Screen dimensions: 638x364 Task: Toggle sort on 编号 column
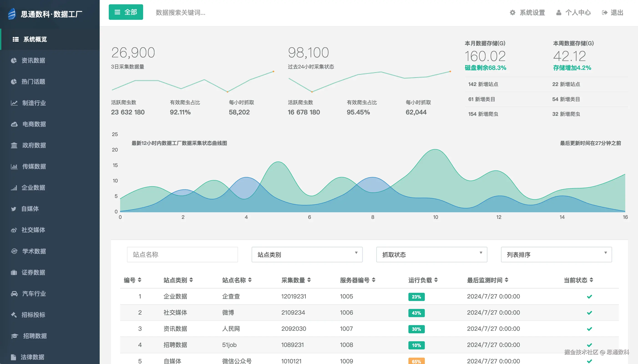click(139, 280)
